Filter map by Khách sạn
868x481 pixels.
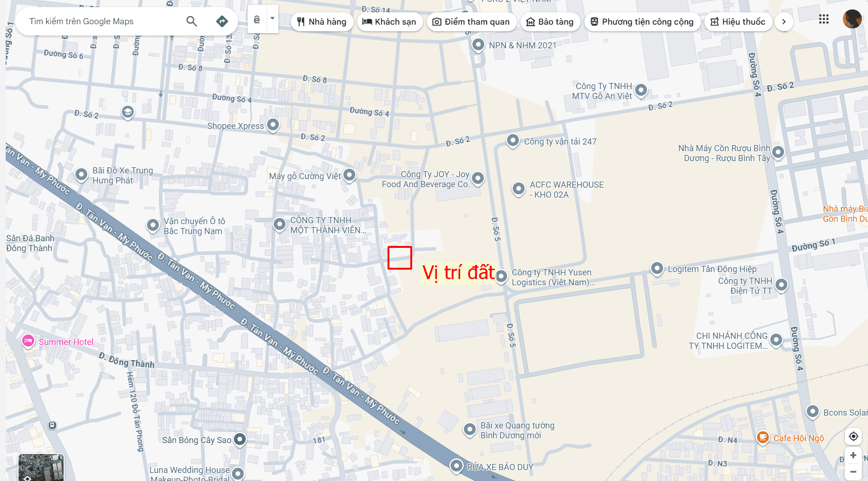tap(389, 22)
